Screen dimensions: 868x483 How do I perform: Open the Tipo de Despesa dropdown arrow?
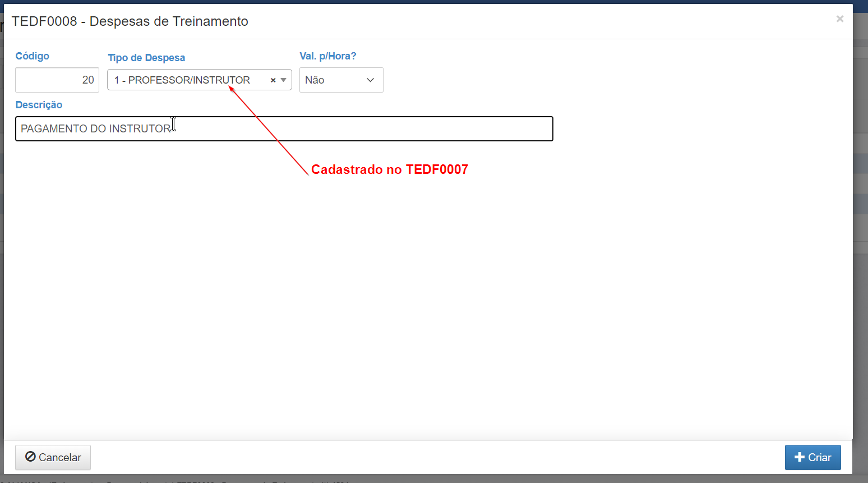[x=284, y=80]
